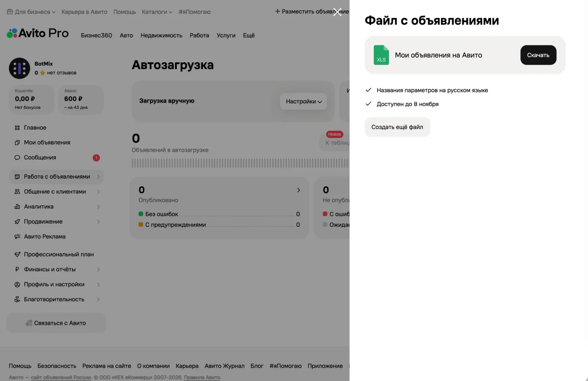Click the Мои объявления sidebar icon
Image resolution: width=588 pixels, height=381 pixels.
coord(17,143)
